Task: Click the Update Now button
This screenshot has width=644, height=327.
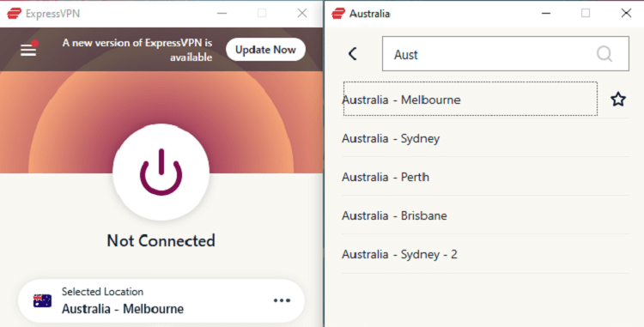Action: point(265,50)
